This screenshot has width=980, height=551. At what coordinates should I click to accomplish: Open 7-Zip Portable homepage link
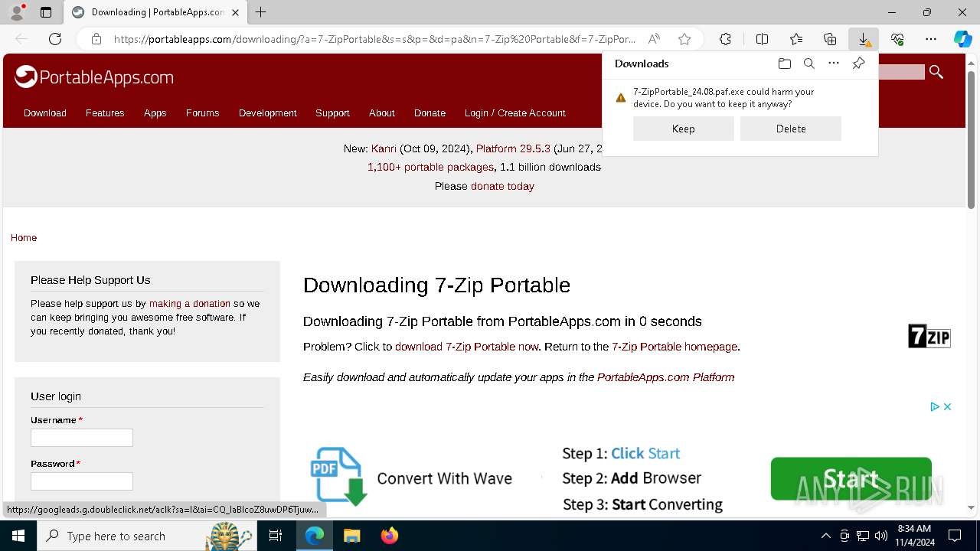click(x=675, y=347)
